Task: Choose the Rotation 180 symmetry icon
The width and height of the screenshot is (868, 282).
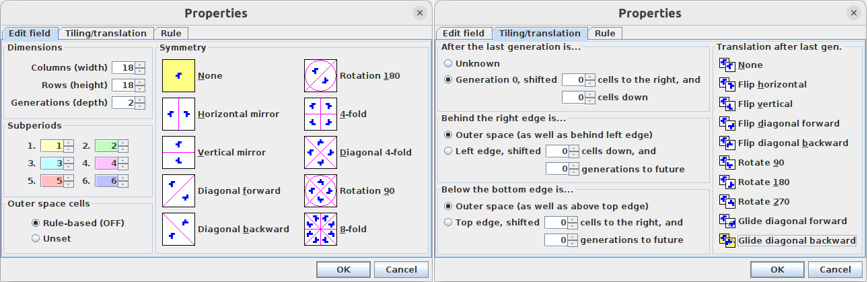Action: pos(320,75)
